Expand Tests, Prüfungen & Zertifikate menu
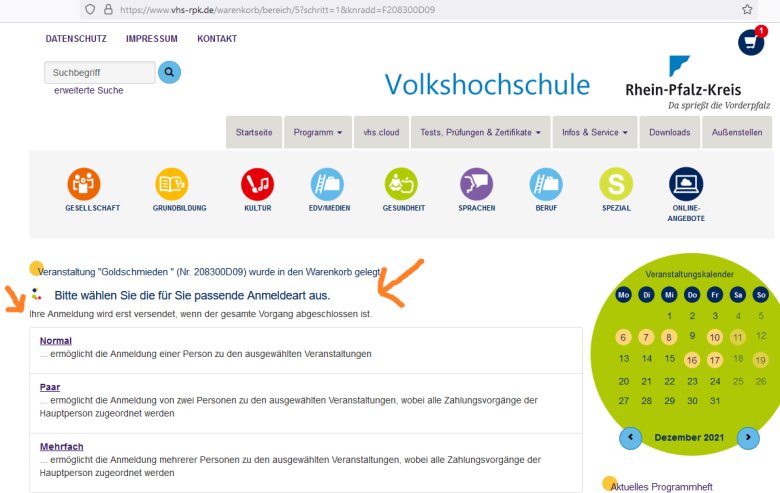The image size is (780, 493). pyautogui.click(x=481, y=132)
